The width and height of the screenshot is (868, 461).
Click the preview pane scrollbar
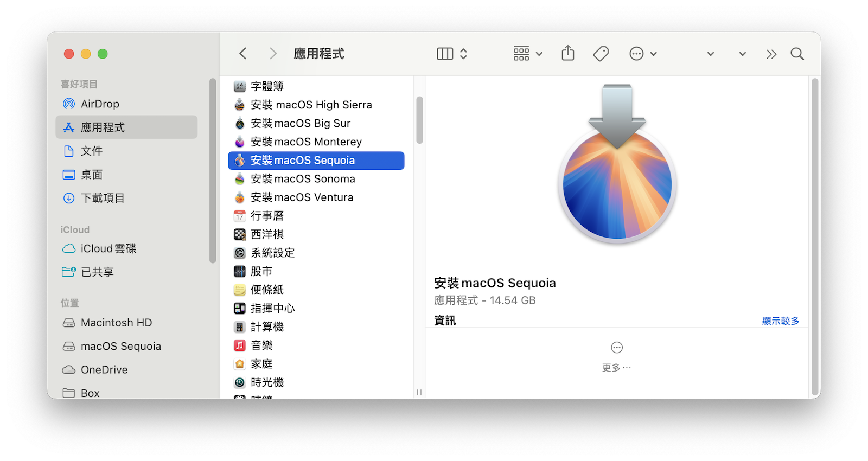click(x=815, y=238)
